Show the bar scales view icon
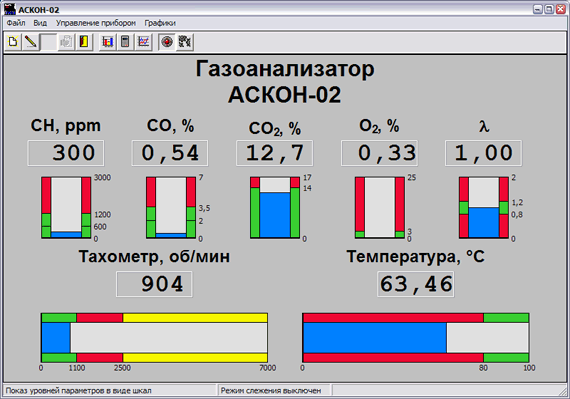 tap(108, 42)
